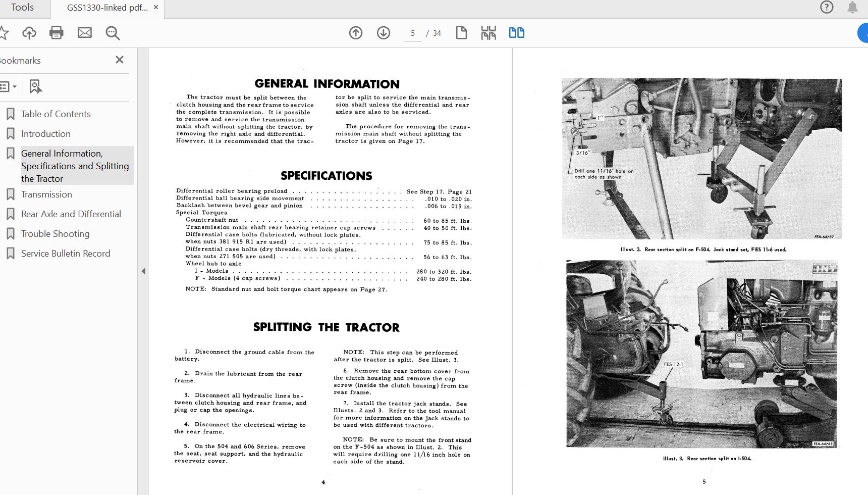This screenshot has width=868, height=495.
Task: Select the GSS1330-linked pdf tab
Action: tap(107, 8)
